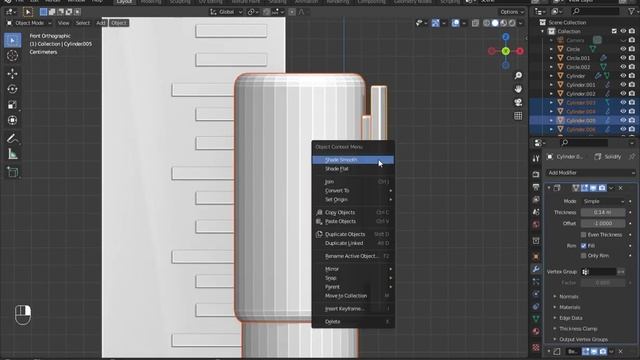Open the Object Mode dropdown
The image size is (640, 360).
tap(29, 23)
